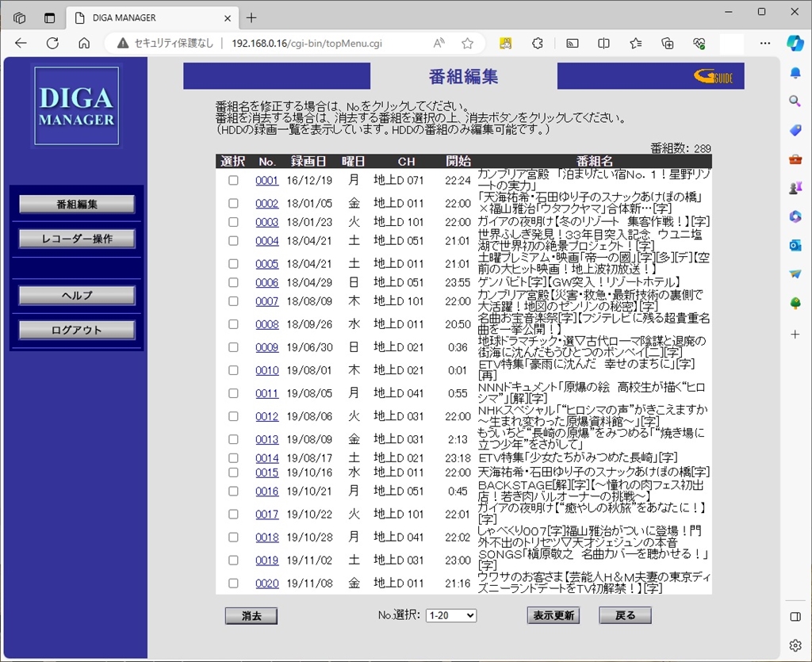Open a new browser tab with plus button

point(251,18)
